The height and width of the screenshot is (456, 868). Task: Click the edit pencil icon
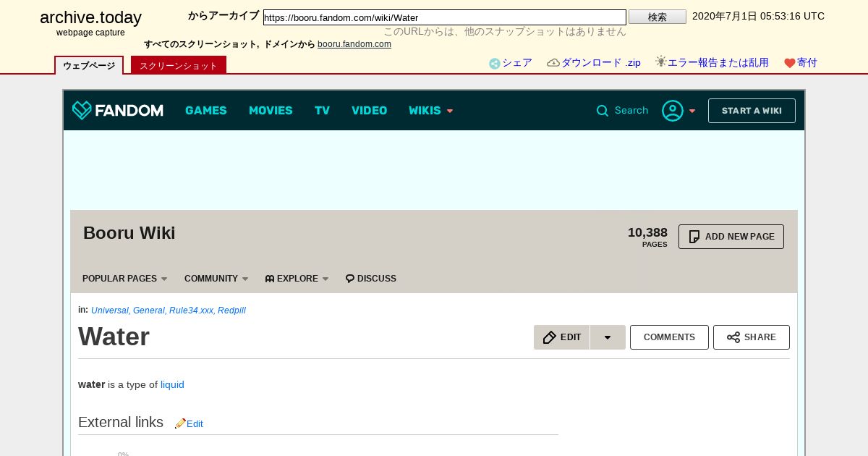(x=550, y=337)
